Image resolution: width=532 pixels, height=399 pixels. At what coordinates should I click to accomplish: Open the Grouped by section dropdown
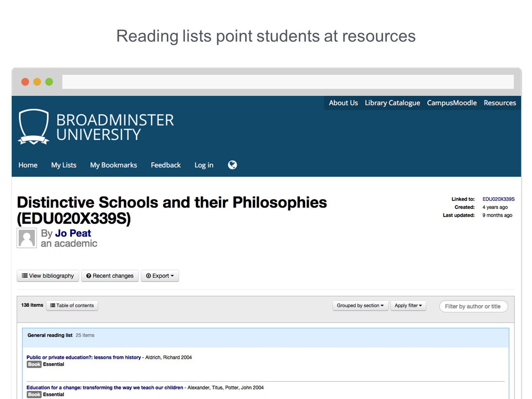click(x=360, y=305)
